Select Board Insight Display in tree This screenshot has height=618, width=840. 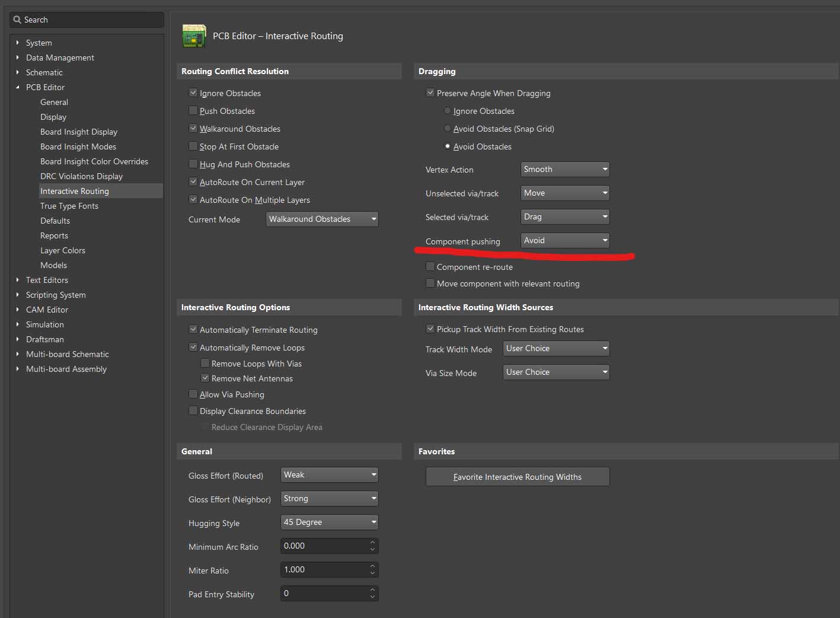click(79, 132)
